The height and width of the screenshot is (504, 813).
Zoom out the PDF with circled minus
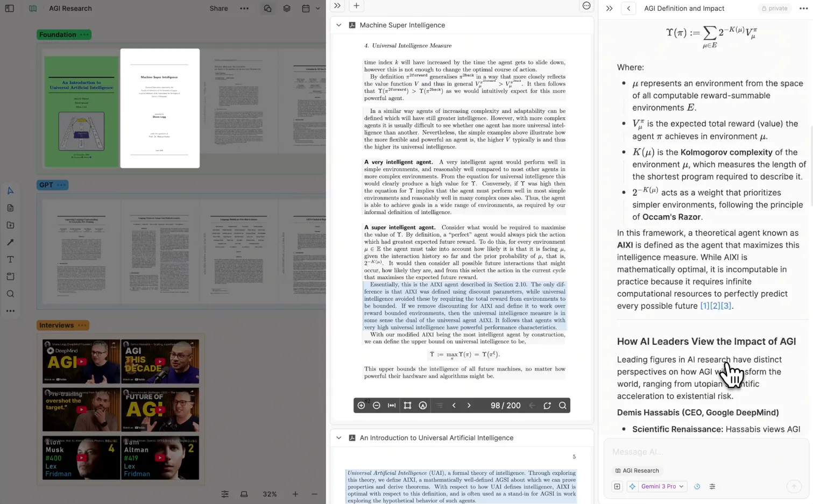[x=377, y=406]
